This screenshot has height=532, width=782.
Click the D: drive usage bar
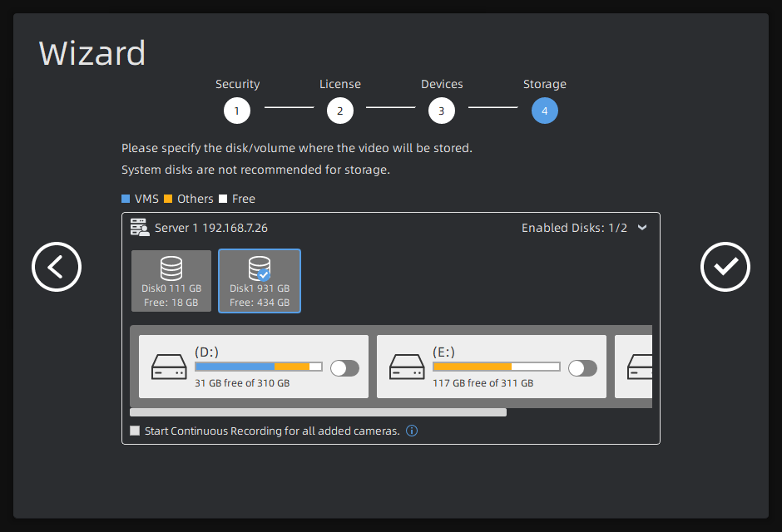tap(259, 367)
